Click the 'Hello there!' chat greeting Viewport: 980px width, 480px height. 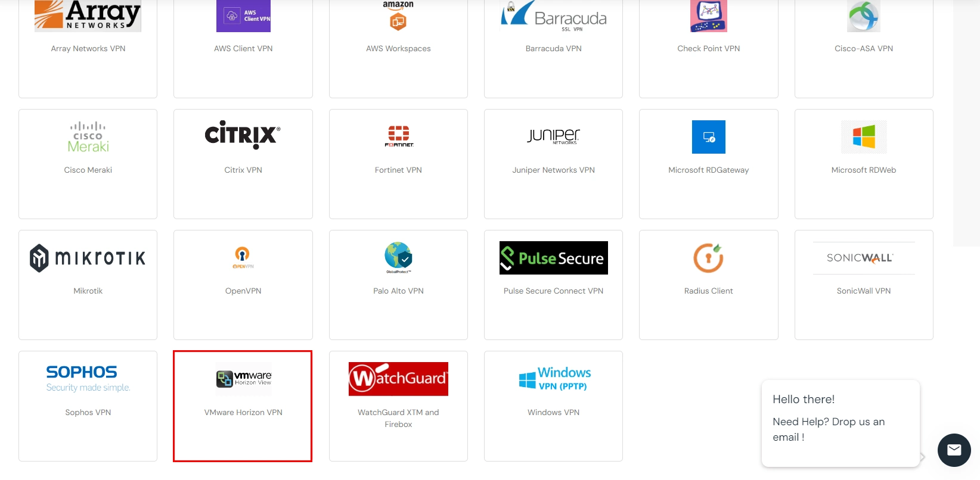[804, 400]
